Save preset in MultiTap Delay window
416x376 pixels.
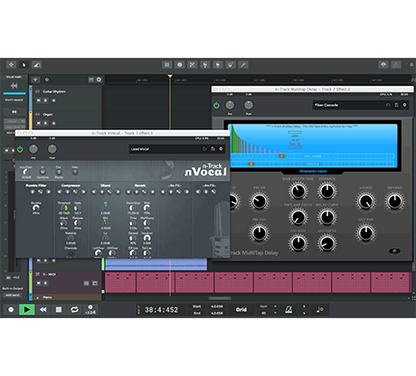[396, 105]
